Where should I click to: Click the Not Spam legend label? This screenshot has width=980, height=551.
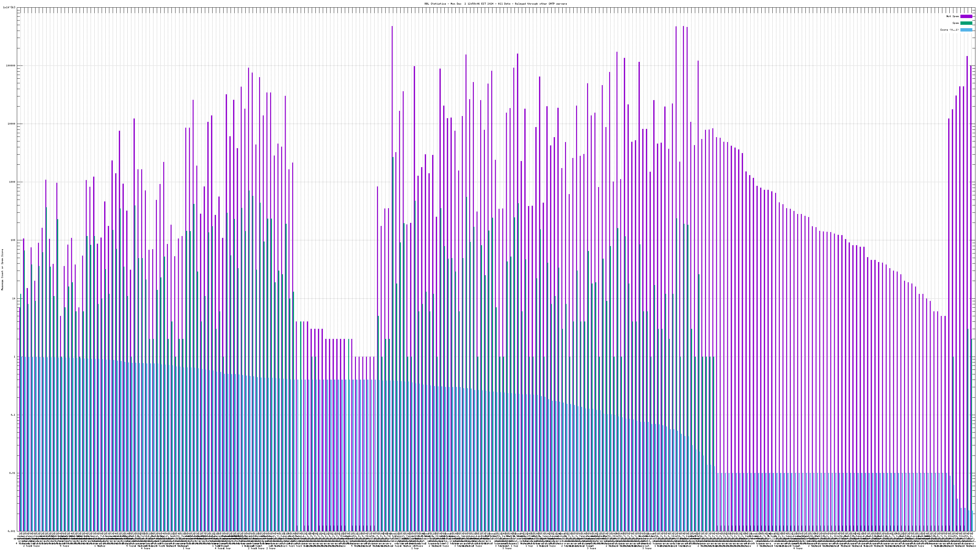[x=953, y=16]
